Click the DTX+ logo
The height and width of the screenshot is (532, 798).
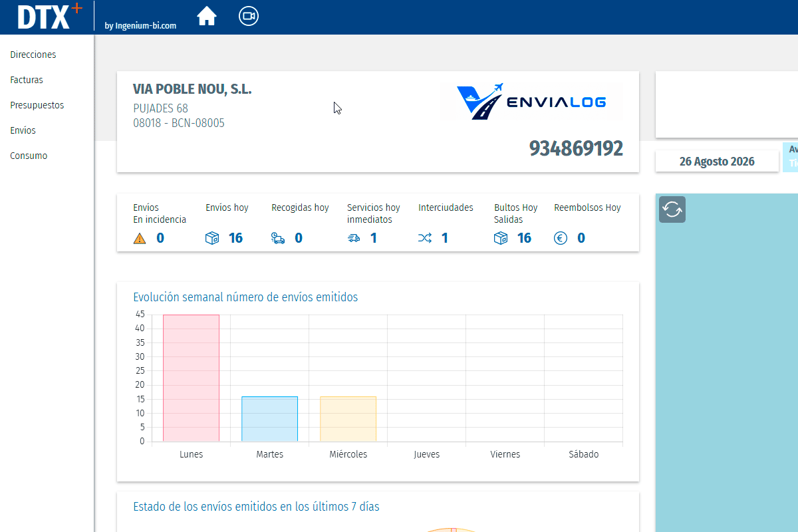pos(50,17)
